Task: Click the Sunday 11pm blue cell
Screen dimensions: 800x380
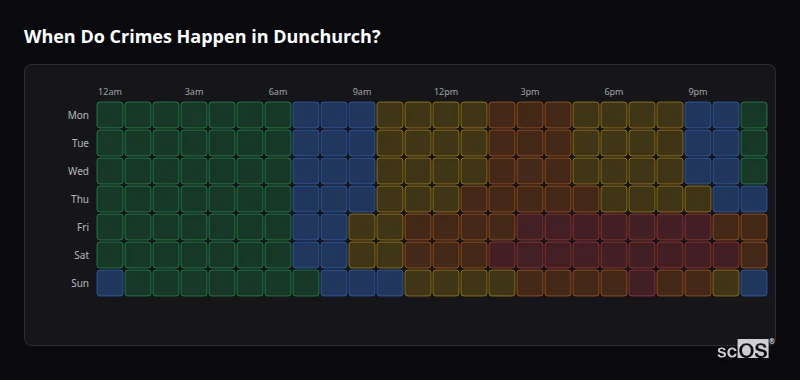Action: point(754,283)
